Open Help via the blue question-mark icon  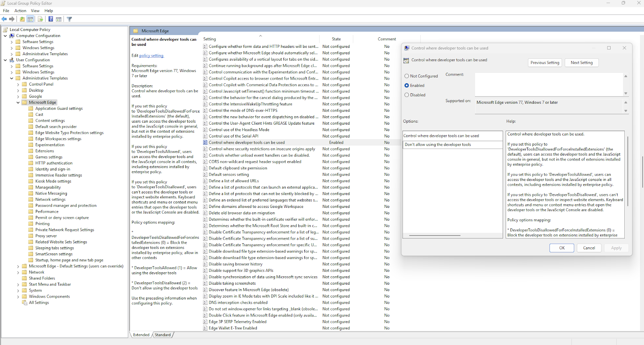click(x=51, y=19)
